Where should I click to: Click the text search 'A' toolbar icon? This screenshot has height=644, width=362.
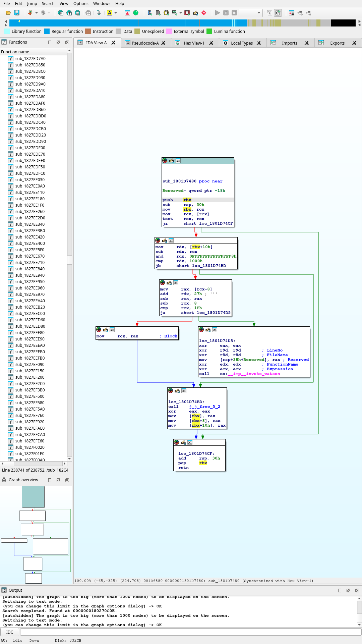tap(110, 13)
